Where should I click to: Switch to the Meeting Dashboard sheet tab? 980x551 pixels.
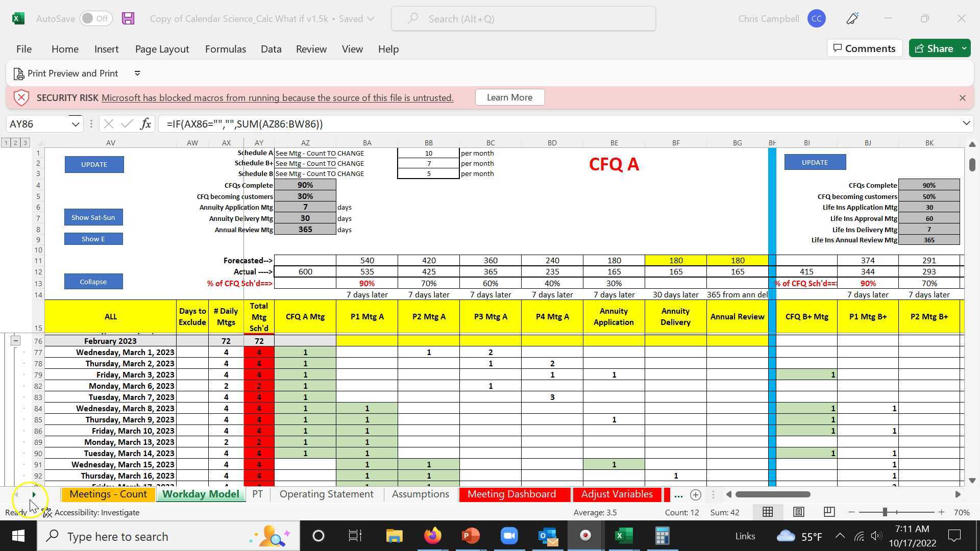[511, 494]
